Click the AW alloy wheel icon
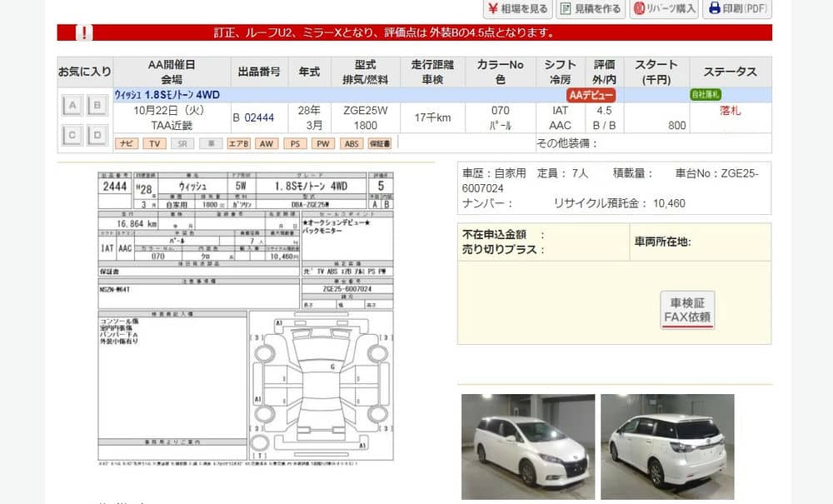 point(267,143)
